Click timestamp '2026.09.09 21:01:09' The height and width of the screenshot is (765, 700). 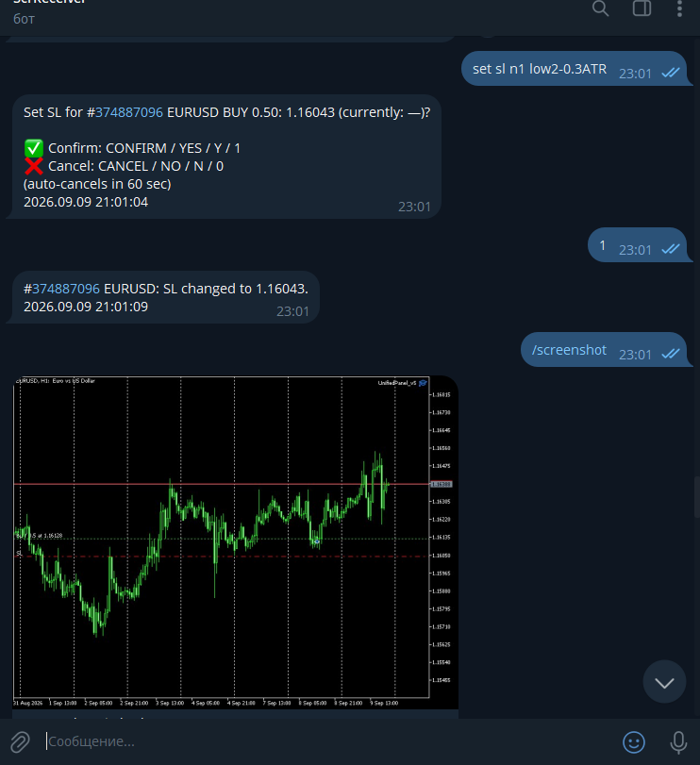point(86,307)
